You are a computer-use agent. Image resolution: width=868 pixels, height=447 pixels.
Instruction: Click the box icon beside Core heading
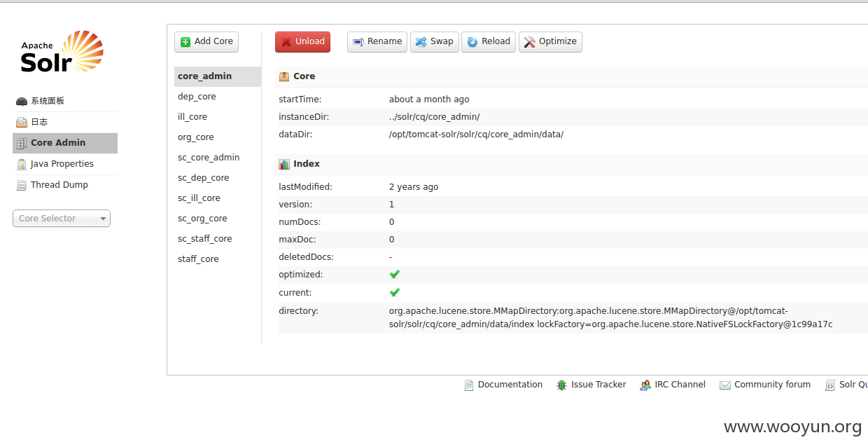click(x=284, y=76)
